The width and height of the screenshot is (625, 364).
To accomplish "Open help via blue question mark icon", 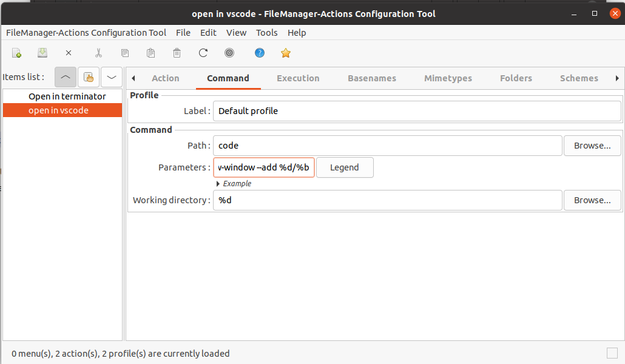I will click(x=260, y=53).
